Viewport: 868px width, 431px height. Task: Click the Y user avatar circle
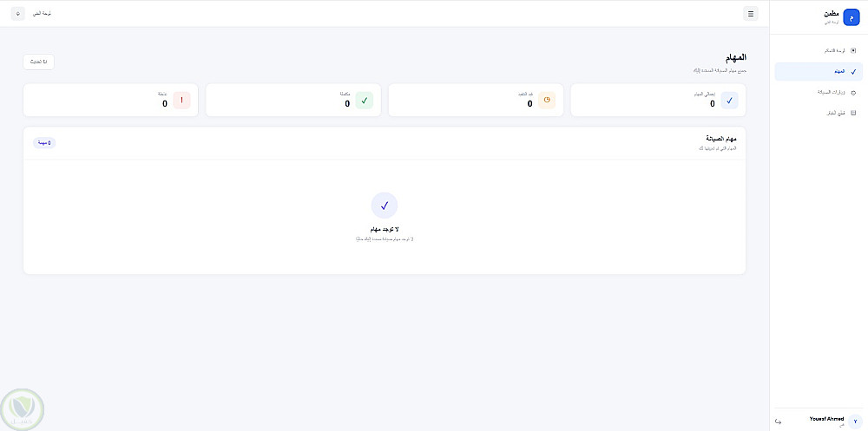tap(855, 421)
